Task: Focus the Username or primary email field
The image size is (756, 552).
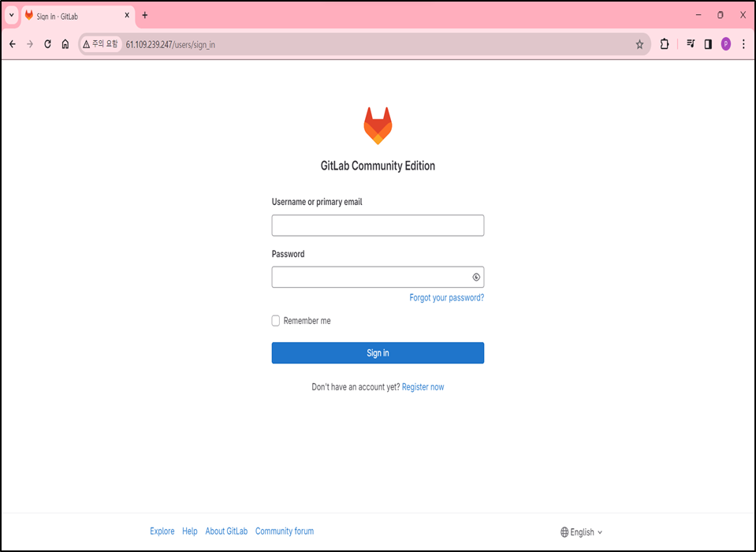Action: coord(378,226)
